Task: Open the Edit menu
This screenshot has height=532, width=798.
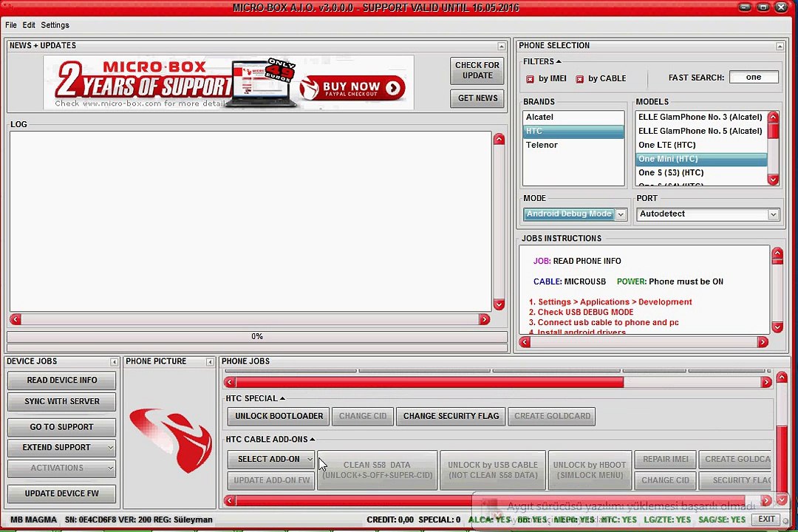Action: coord(29,25)
